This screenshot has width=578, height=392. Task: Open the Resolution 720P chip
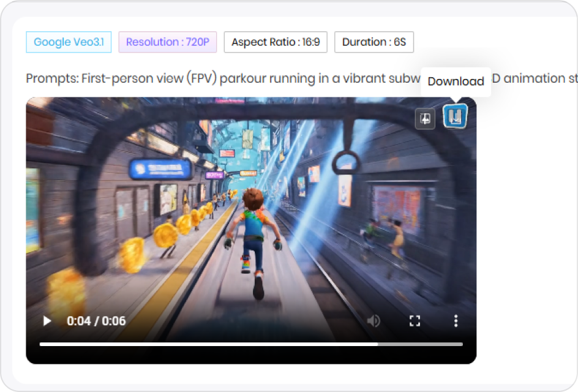168,42
